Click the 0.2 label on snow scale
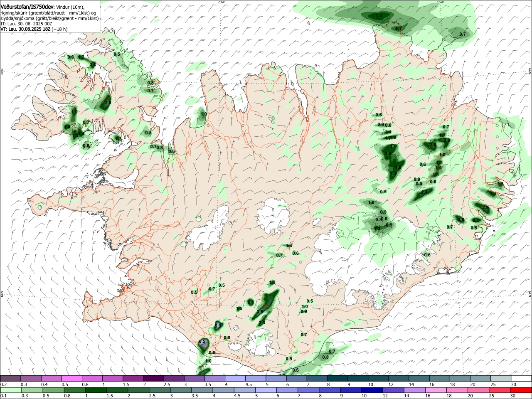This screenshot has width=532, height=399. tap(3, 384)
